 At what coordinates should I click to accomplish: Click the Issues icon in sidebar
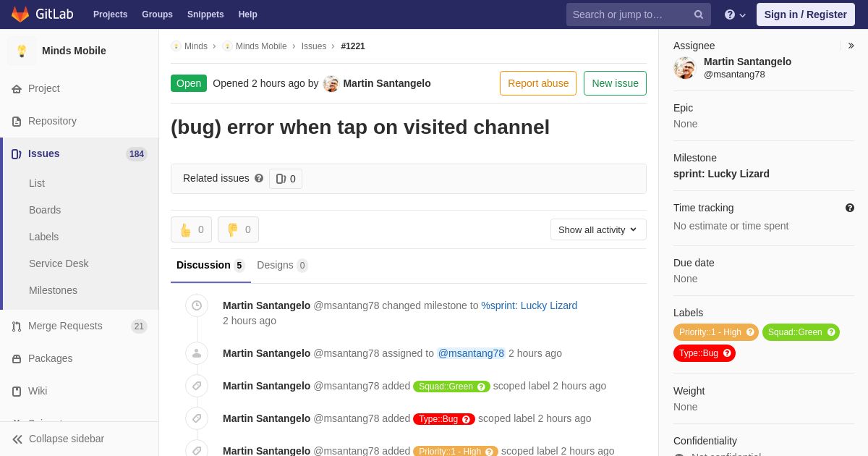17,154
